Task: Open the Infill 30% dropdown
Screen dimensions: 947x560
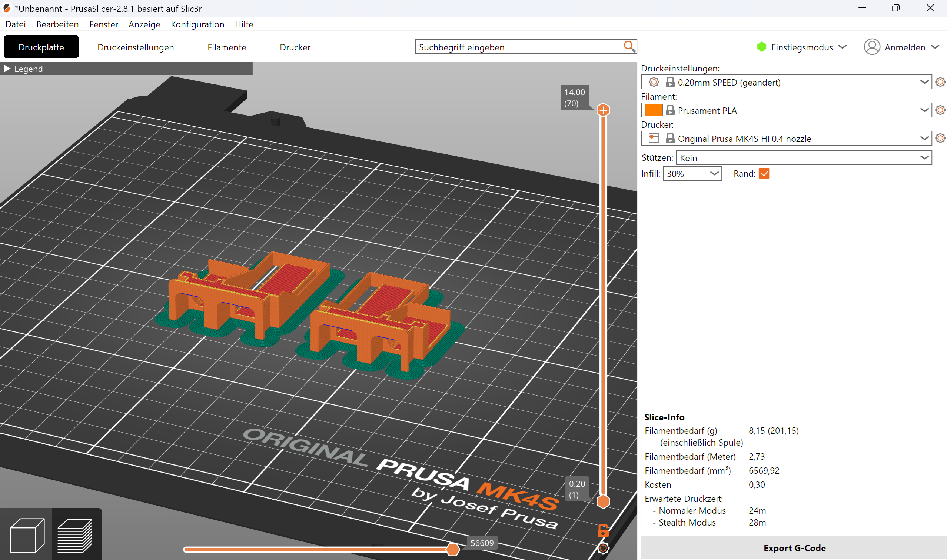Action: (x=692, y=174)
